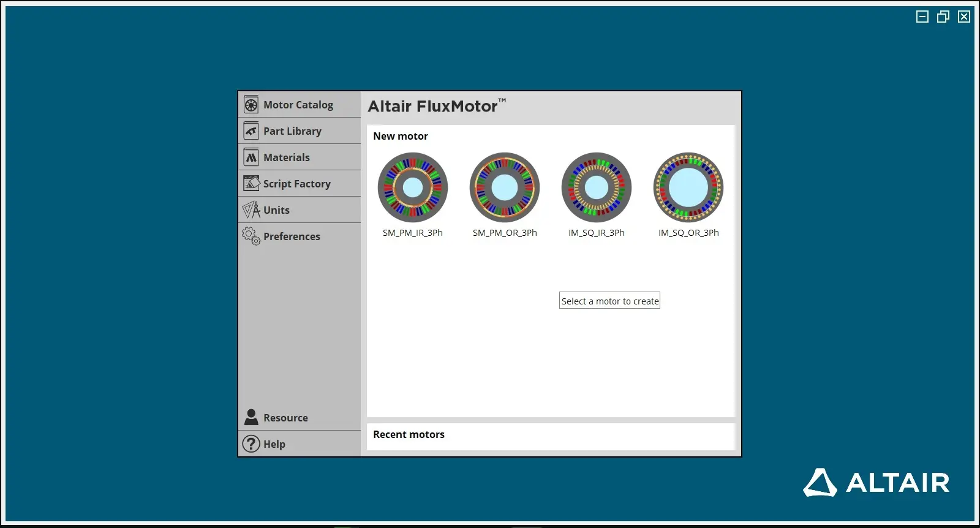Pick the IM_SQ_OR_3Ph motor thumbnail
The image size is (980, 528).
click(688, 187)
